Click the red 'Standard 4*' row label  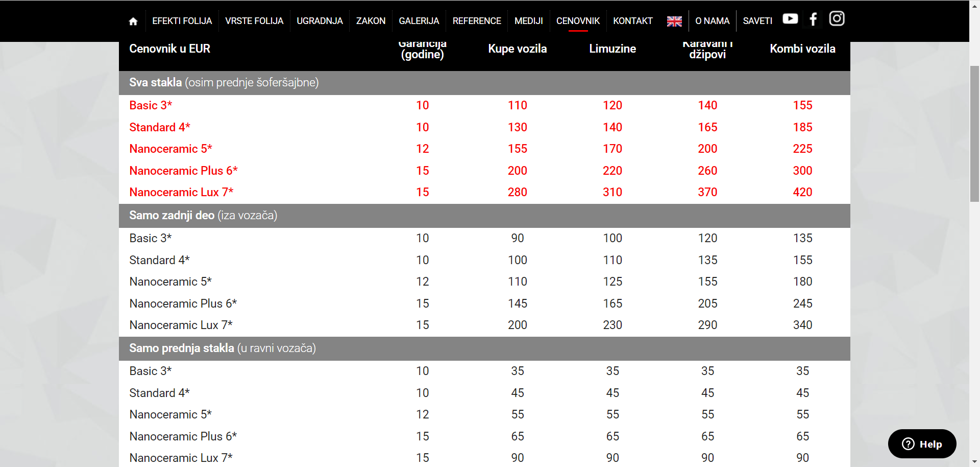coord(160,127)
